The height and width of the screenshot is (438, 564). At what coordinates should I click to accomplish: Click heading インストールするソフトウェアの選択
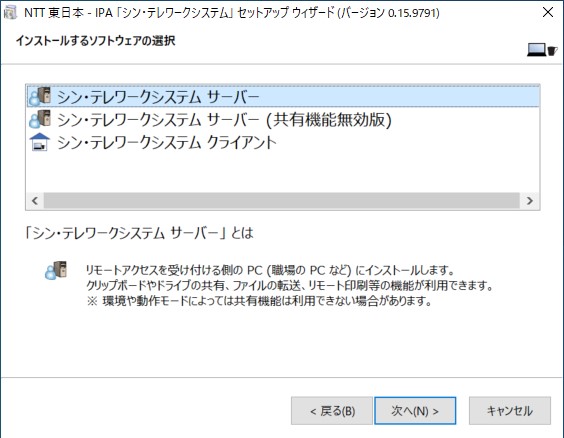tap(95, 41)
